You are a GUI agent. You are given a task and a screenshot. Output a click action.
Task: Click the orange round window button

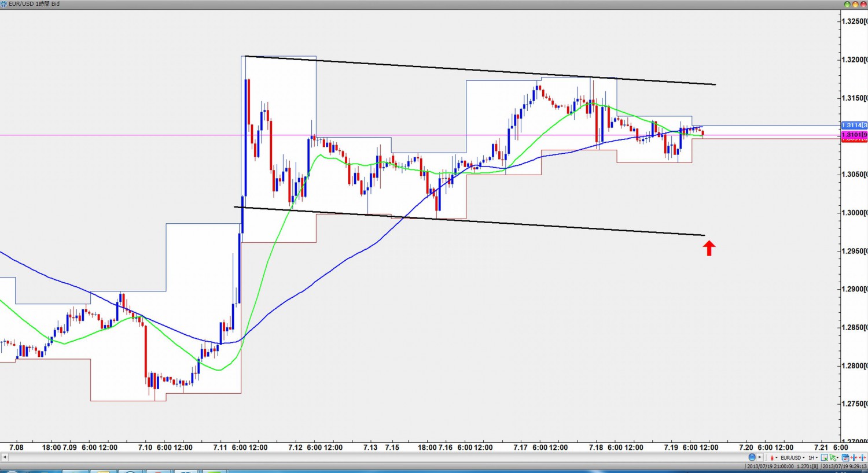(855, 4)
